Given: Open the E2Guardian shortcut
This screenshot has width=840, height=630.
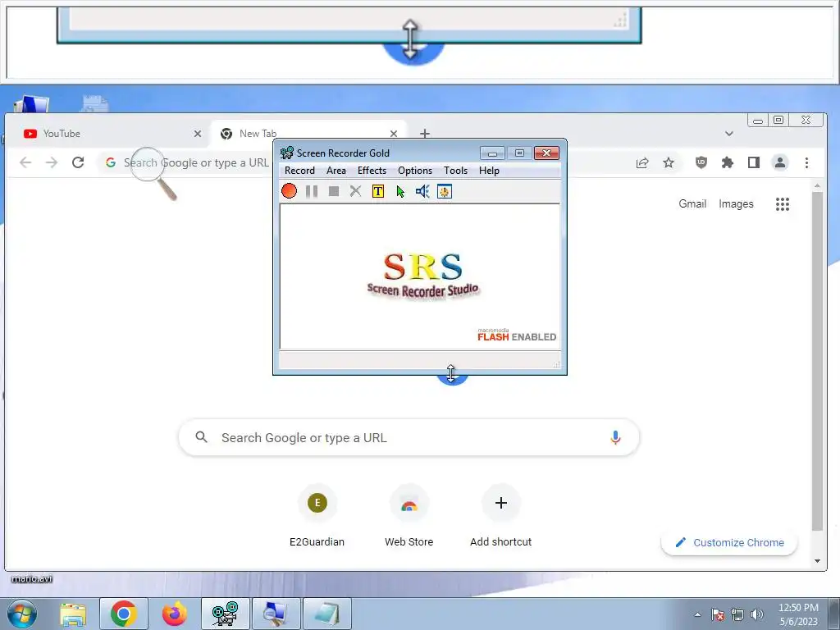Looking at the screenshot, I should tap(317, 517).
